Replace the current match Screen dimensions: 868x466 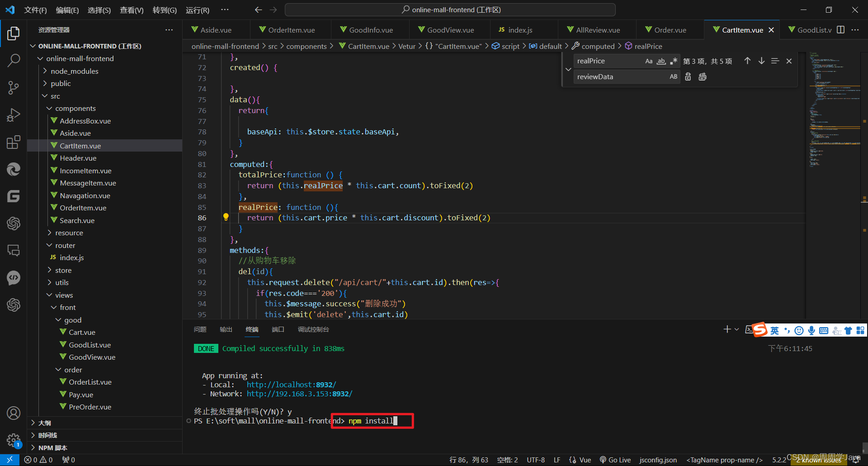688,77
